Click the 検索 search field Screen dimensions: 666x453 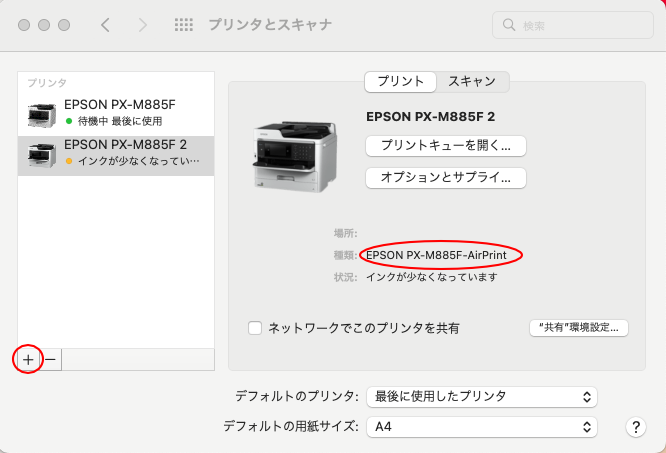573,25
